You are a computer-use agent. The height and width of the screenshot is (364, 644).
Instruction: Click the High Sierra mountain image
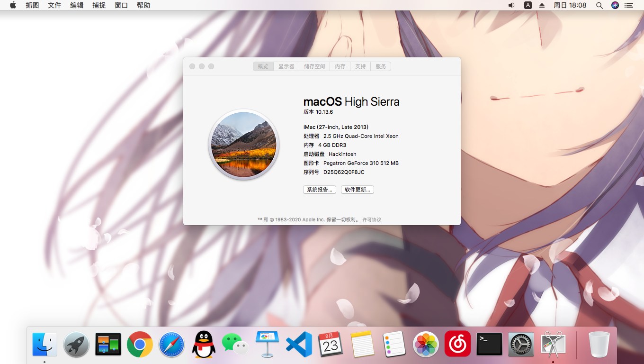tap(244, 145)
